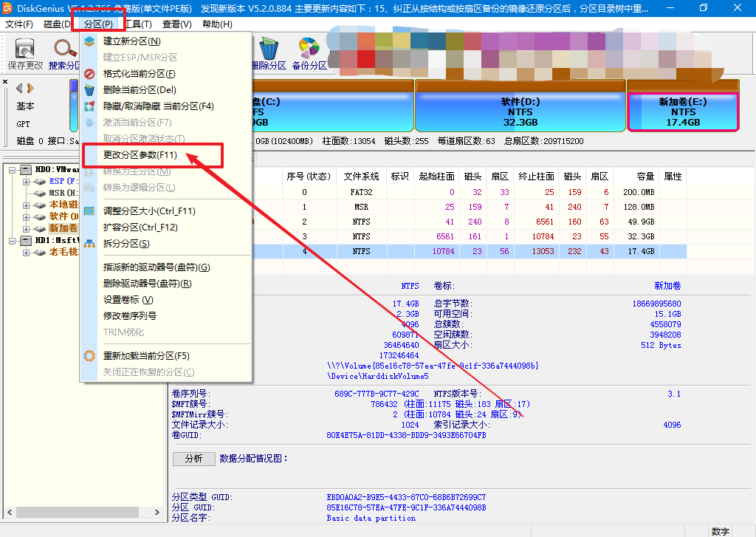Collapse the HD0 disk tree node
Viewport: 756px width, 537px height.
click(12, 170)
